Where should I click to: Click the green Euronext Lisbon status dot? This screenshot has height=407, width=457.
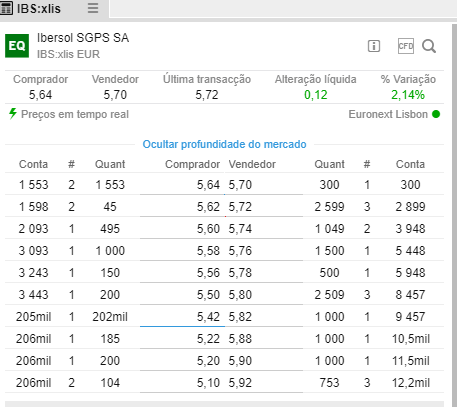pos(436,114)
